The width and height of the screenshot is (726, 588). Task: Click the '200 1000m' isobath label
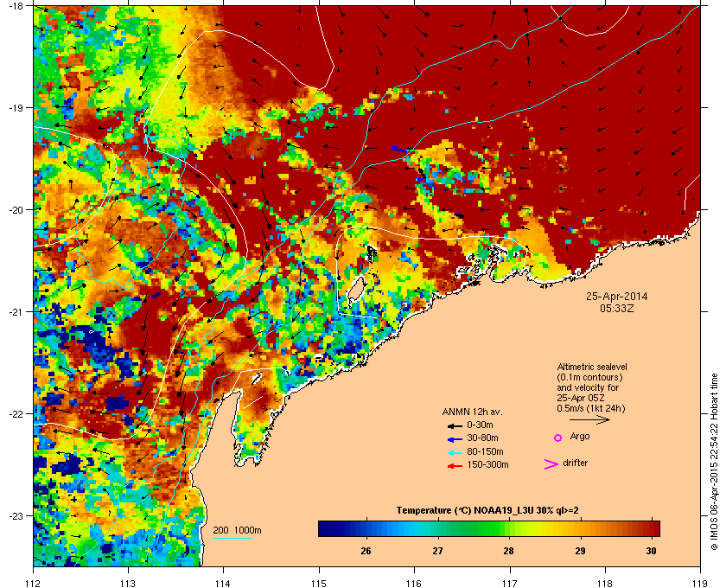point(237,531)
